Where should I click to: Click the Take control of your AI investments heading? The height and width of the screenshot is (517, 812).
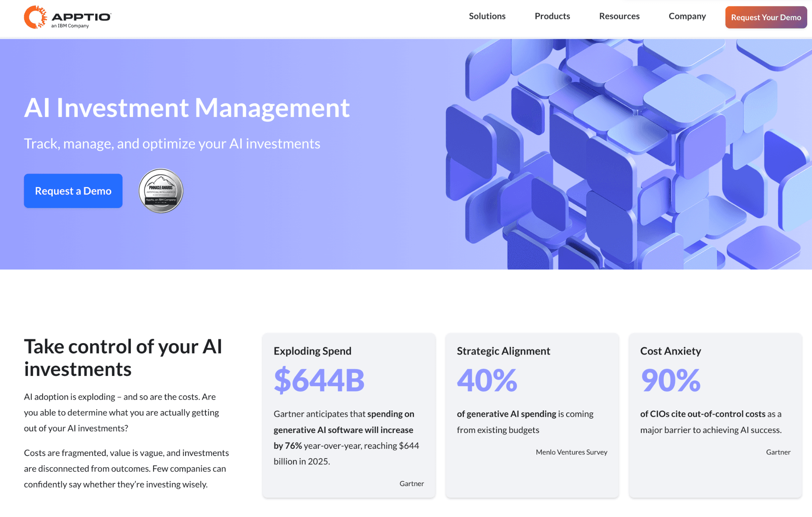[x=123, y=358]
